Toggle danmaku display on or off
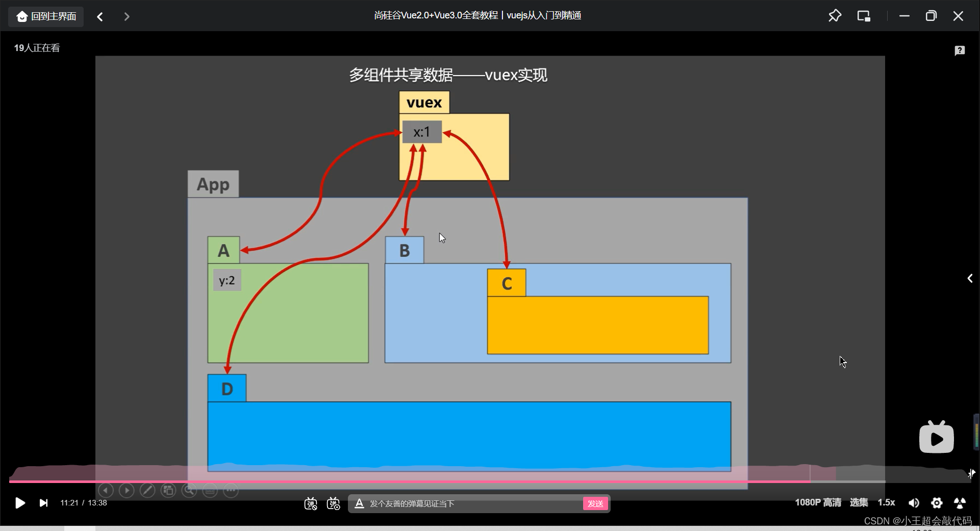The width and height of the screenshot is (980, 531). pyautogui.click(x=311, y=504)
